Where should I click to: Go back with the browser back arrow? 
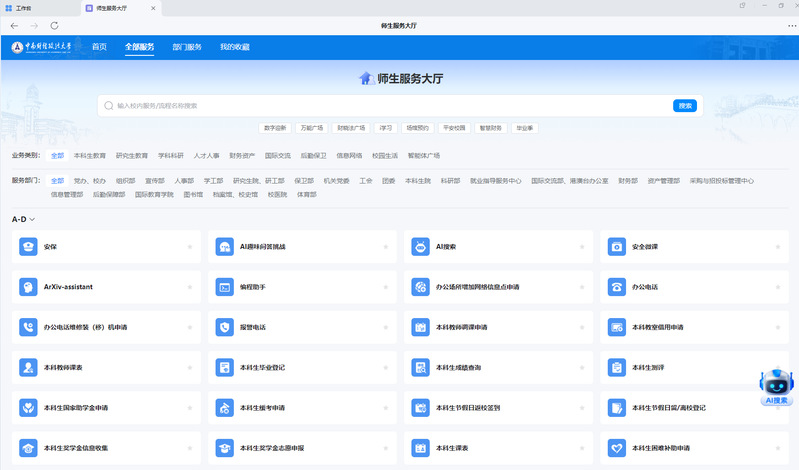(14, 25)
